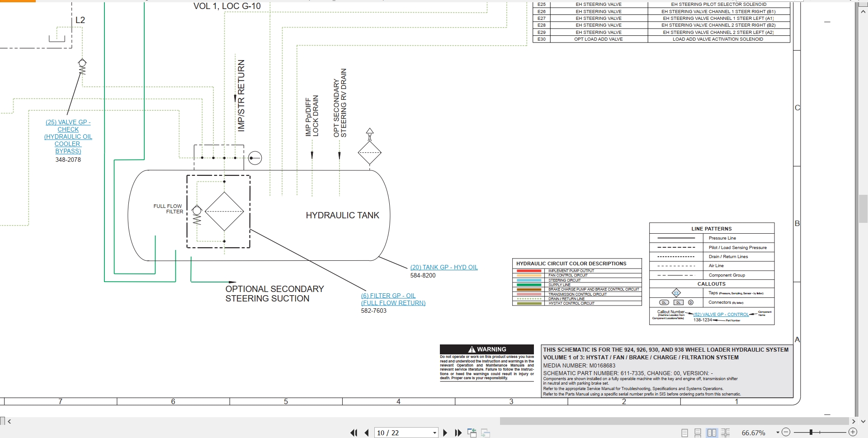Click the 66.67% zoom value

[x=753, y=433]
